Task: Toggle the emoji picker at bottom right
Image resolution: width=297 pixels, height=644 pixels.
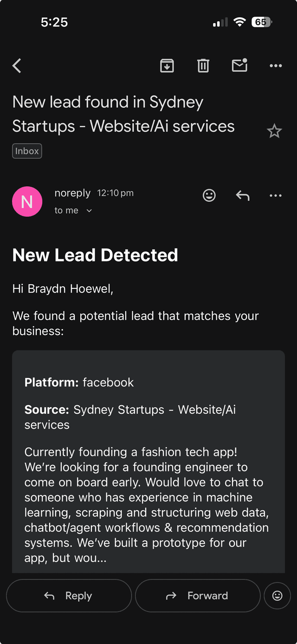Action: pos(277,596)
